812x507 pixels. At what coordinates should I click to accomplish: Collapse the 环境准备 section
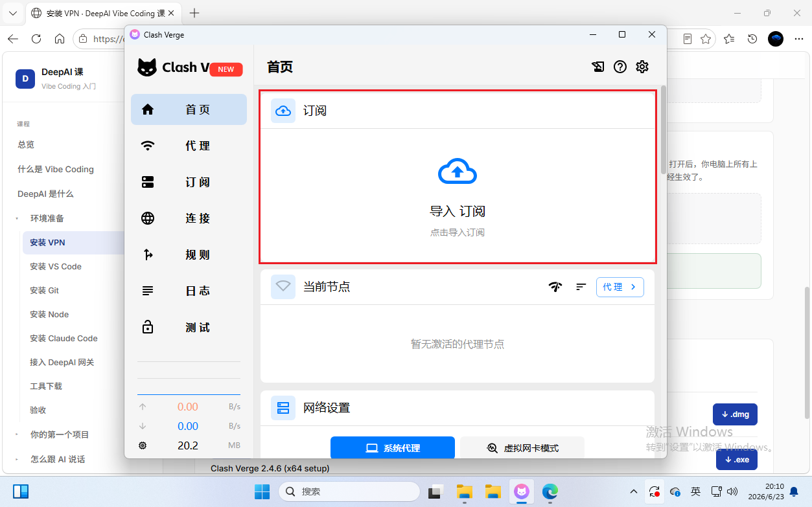[x=47, y=218]
